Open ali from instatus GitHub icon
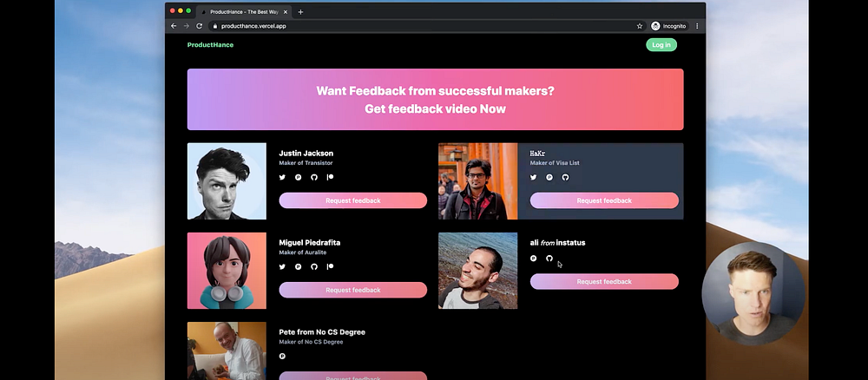The width and height of the screenshot is (868, 380). (549, 259)
